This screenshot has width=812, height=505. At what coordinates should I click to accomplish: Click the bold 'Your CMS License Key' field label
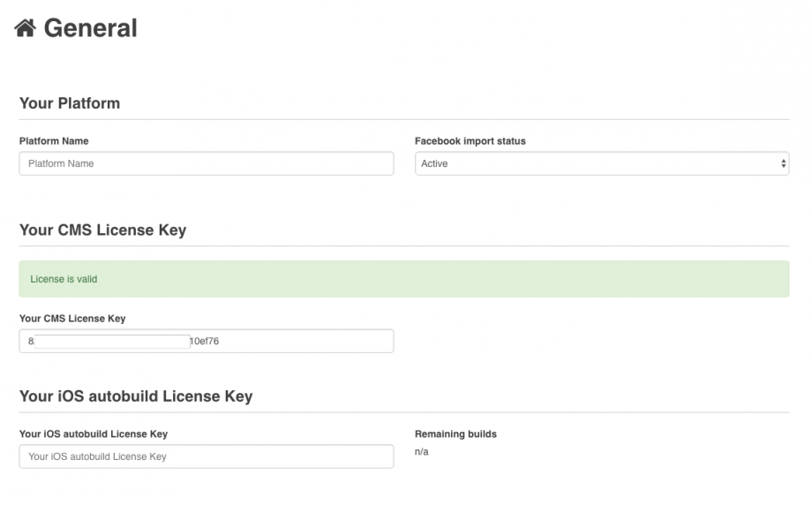[x=72, y=318]
